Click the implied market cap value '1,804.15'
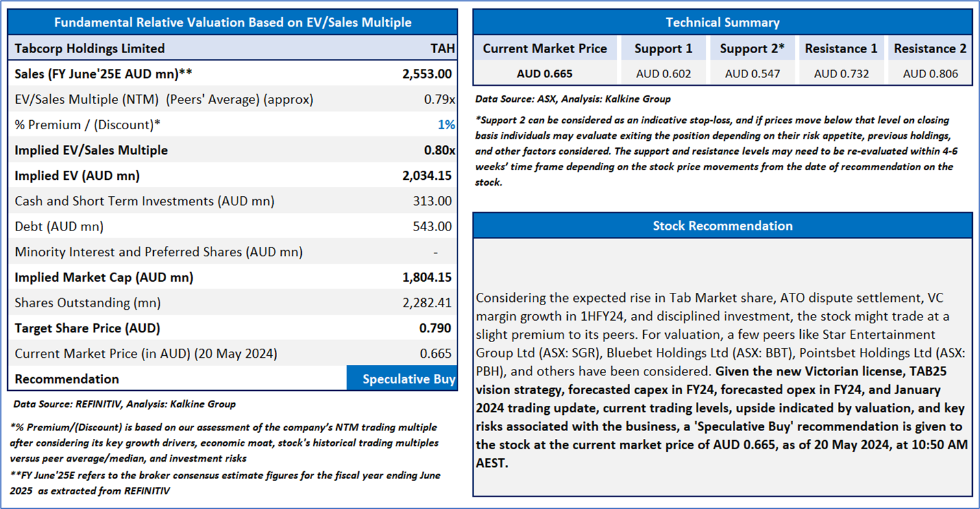980x509 pixels. [427, 277]
